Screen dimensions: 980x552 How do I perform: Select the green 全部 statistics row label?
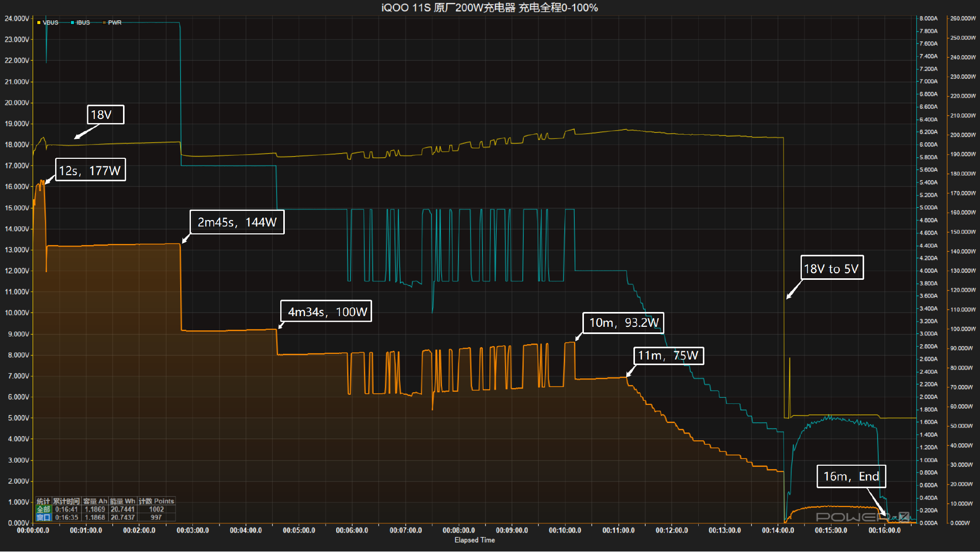tap(43, 509)
